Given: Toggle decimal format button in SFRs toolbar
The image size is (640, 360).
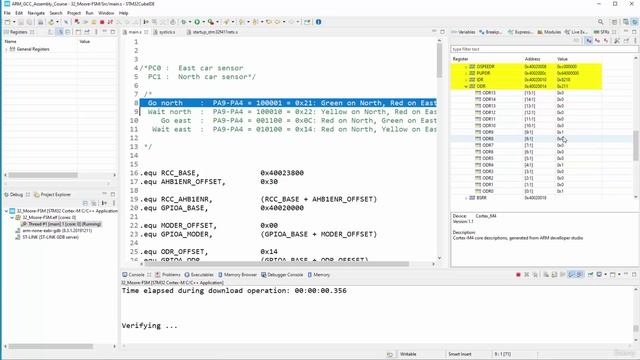Looking at the screenshot, I should coord(597,41).
